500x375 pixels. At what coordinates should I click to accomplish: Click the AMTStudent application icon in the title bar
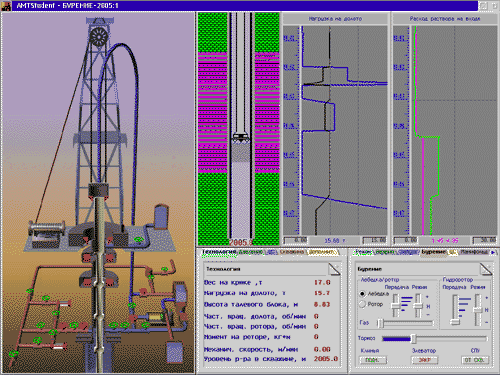click(x=6, y=6)
